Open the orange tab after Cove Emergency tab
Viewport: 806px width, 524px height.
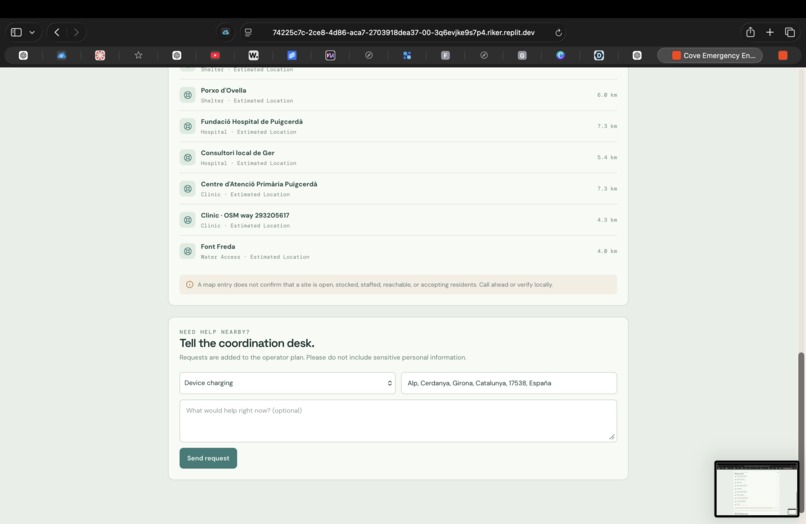click(783, 56)
